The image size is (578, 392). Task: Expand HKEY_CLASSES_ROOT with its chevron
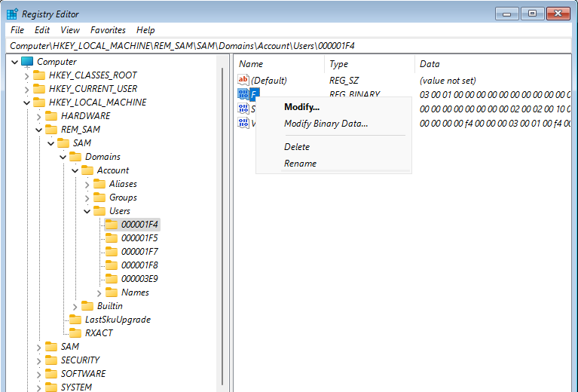(x=26, y=76)
